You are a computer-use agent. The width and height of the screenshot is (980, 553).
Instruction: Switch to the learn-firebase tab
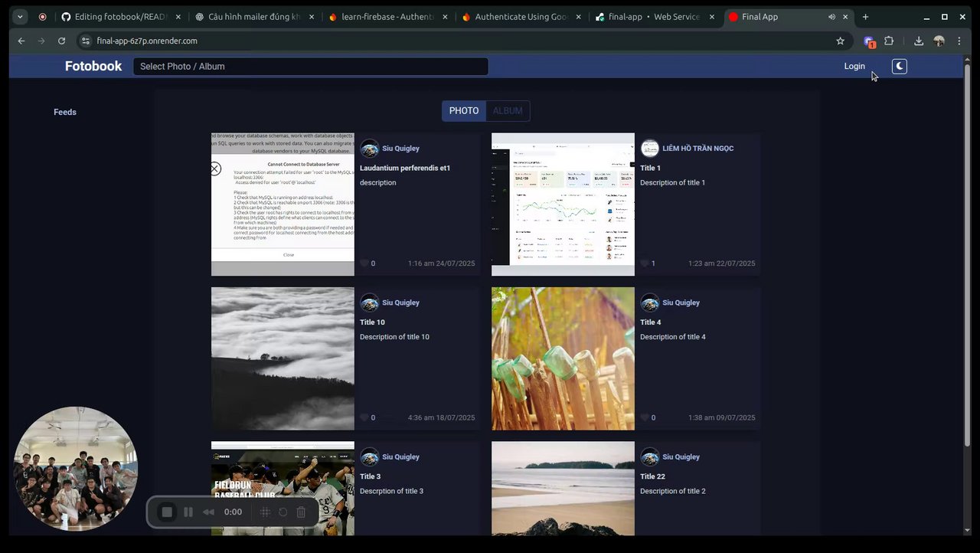387,17
